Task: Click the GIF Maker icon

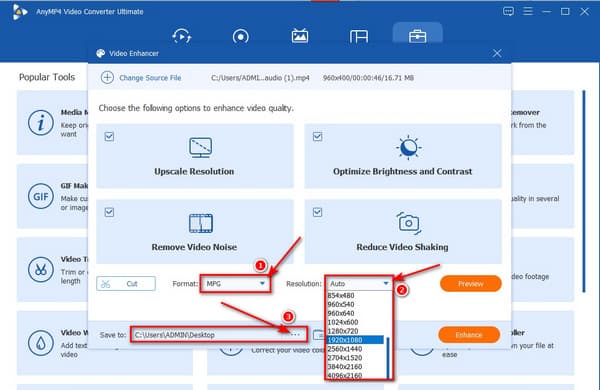Action: point(41,196)
